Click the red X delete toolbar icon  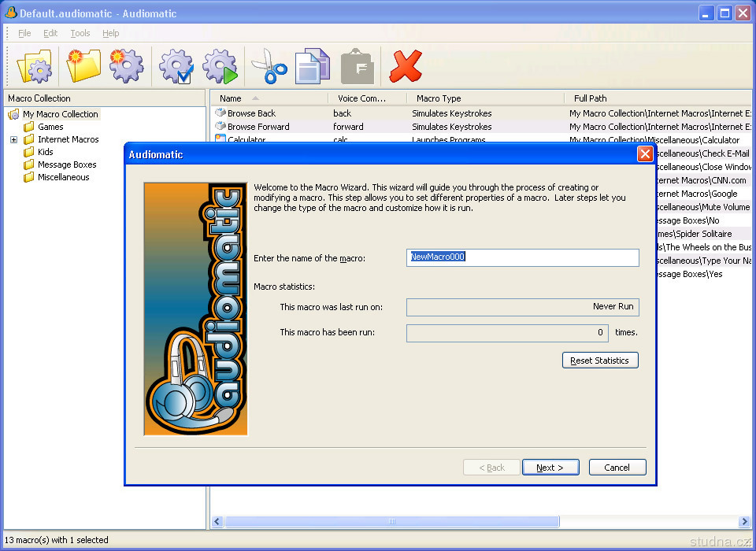[406, 66]
